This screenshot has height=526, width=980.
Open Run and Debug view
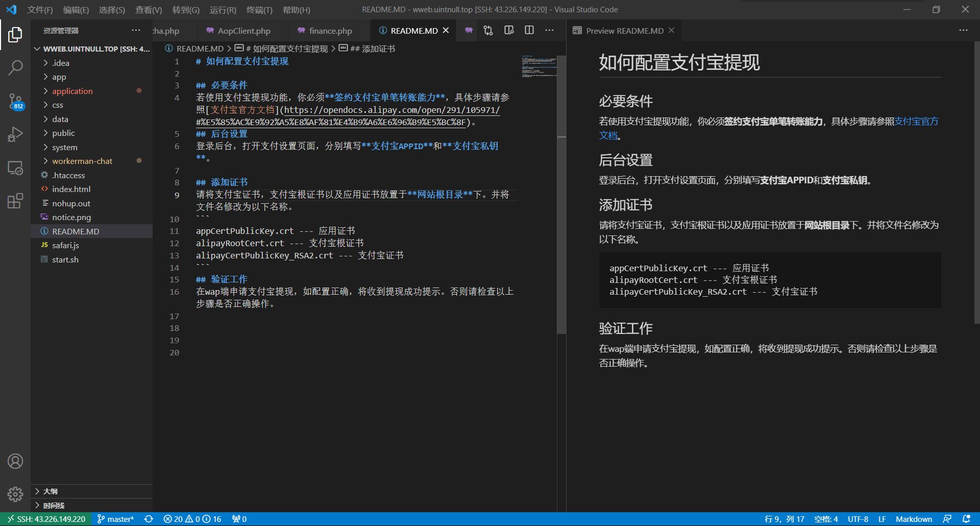point(15,134)
